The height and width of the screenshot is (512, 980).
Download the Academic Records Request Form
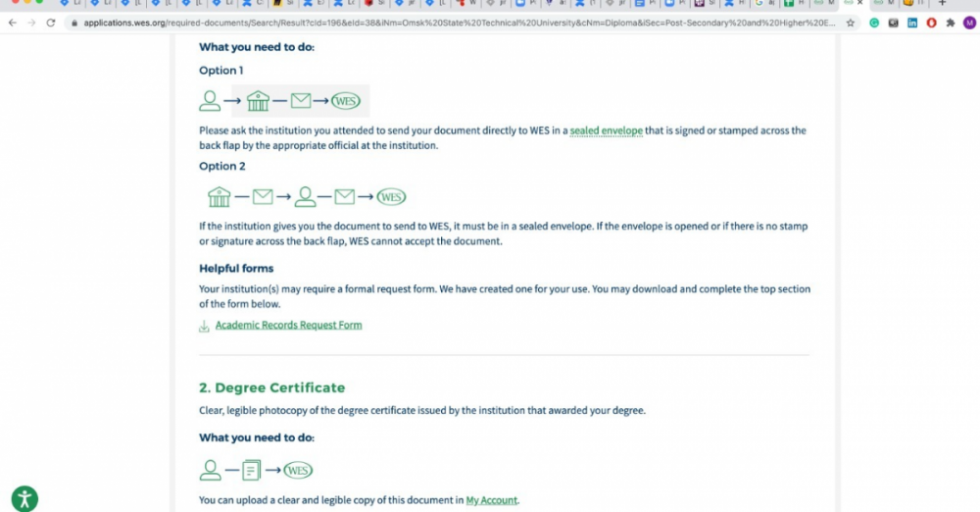click(x=288, y=326)
